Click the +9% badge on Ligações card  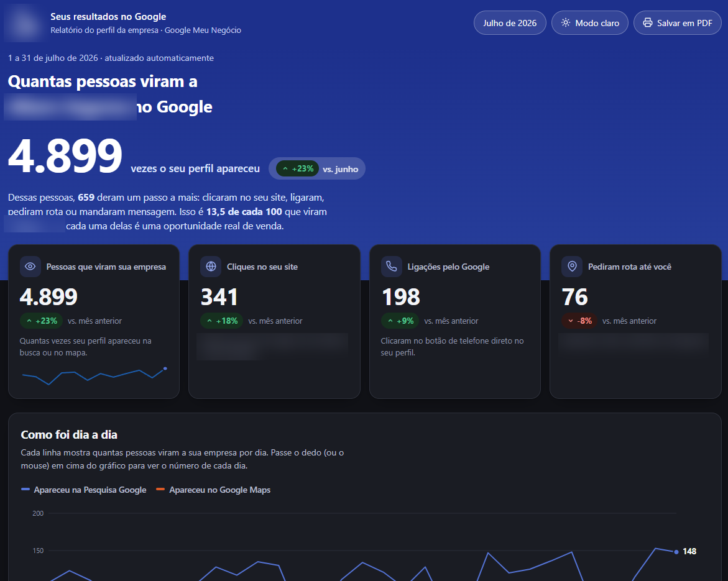click(x=400, y=321)
